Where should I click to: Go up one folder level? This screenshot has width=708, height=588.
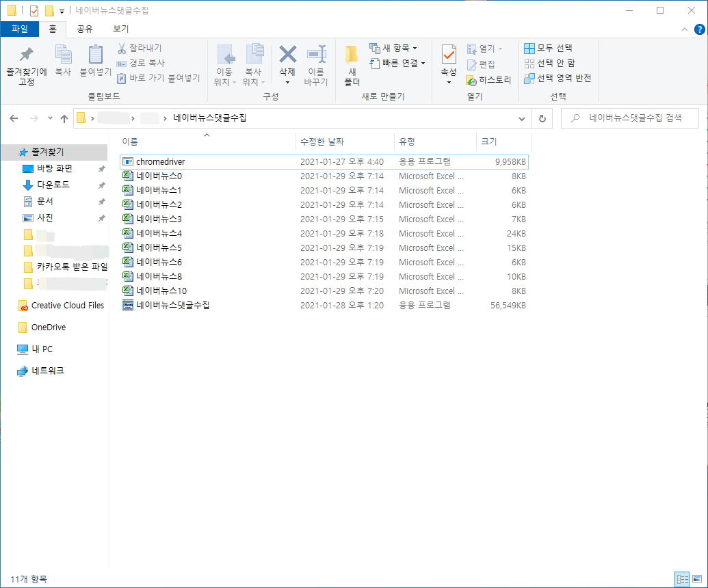[x=64, y=119]
